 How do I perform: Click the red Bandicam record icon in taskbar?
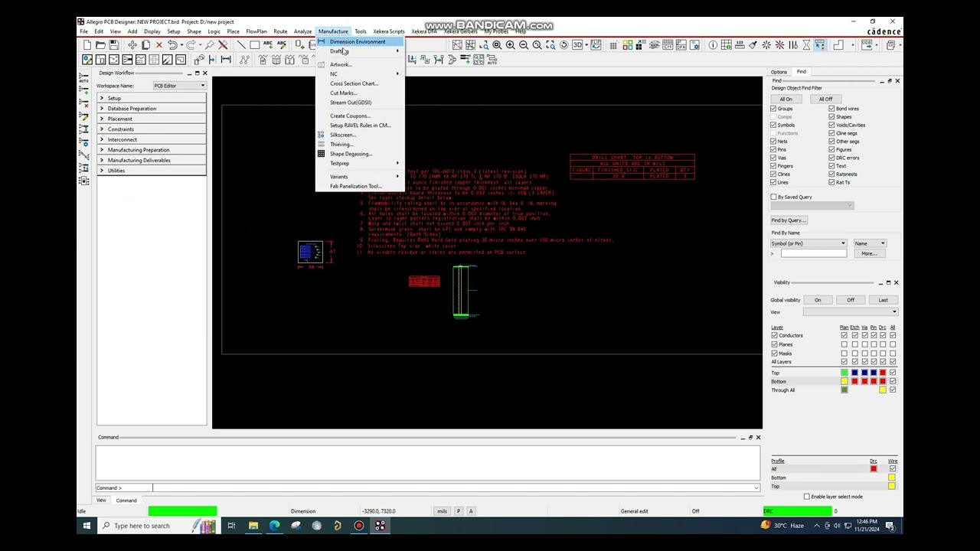pyautogui.click(x=358, y=526)
